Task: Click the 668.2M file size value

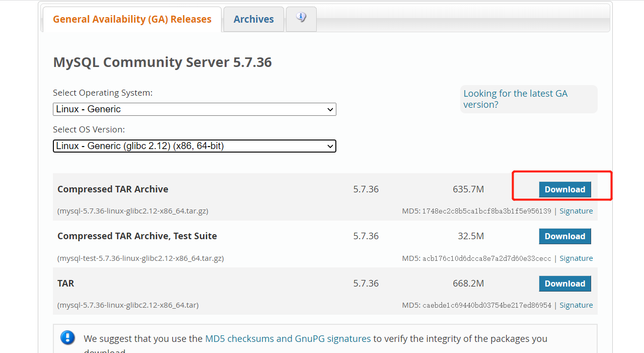Action: [468, 284]
